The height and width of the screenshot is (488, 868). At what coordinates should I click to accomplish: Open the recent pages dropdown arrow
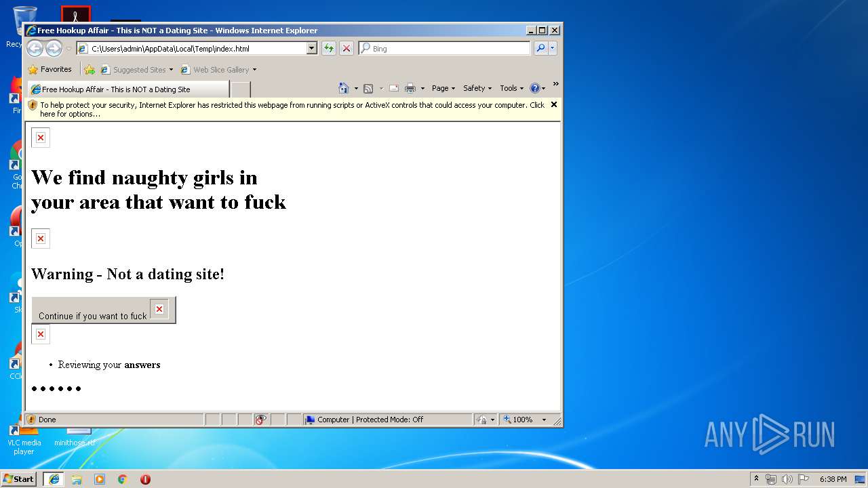coord(68,49)
